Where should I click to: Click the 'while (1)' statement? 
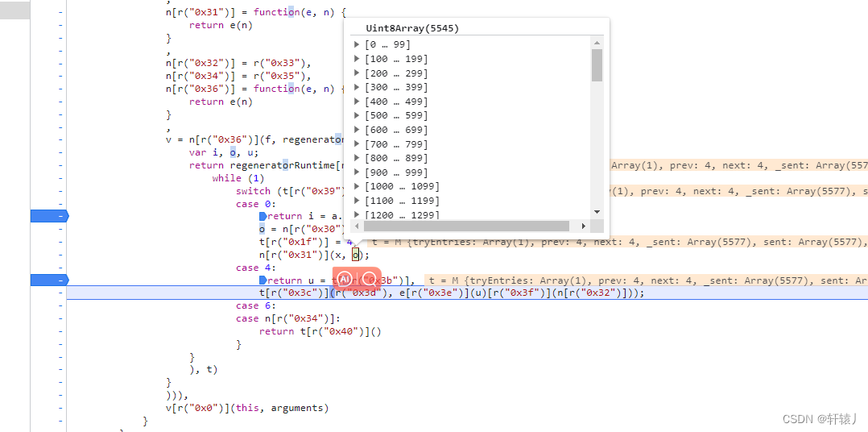[x=238, y=178]
